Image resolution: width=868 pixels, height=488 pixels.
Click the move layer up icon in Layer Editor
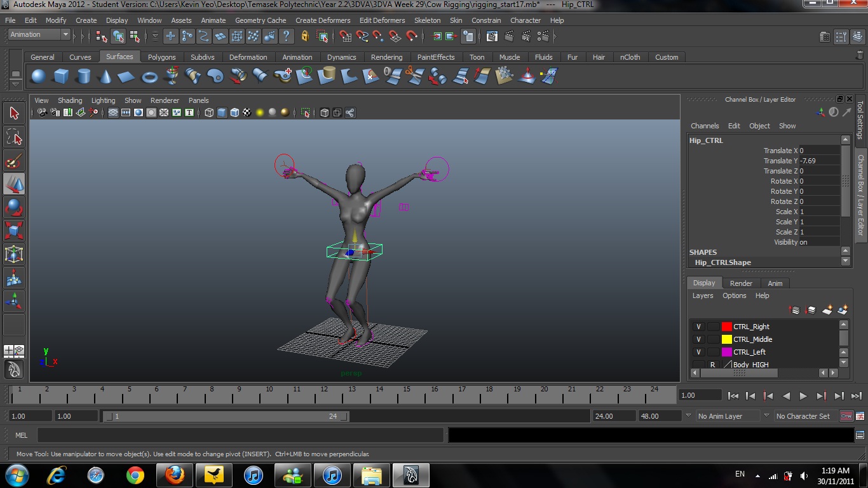pyautogui.click(x=794, y=310)
